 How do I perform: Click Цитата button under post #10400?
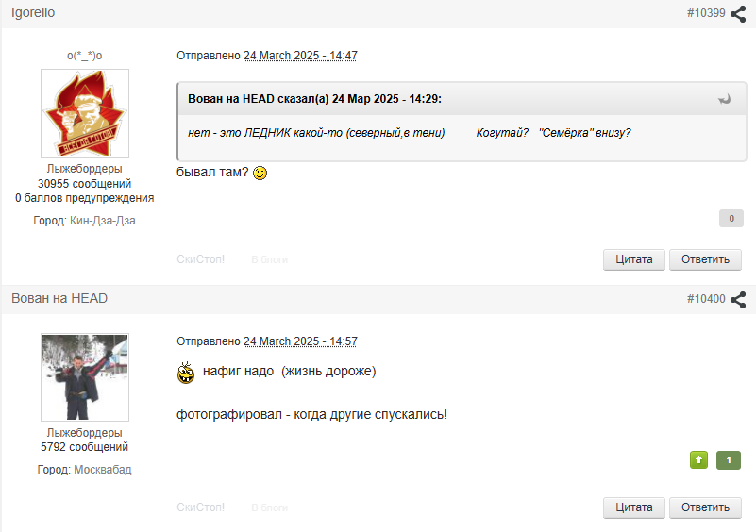tap(634, 507)
